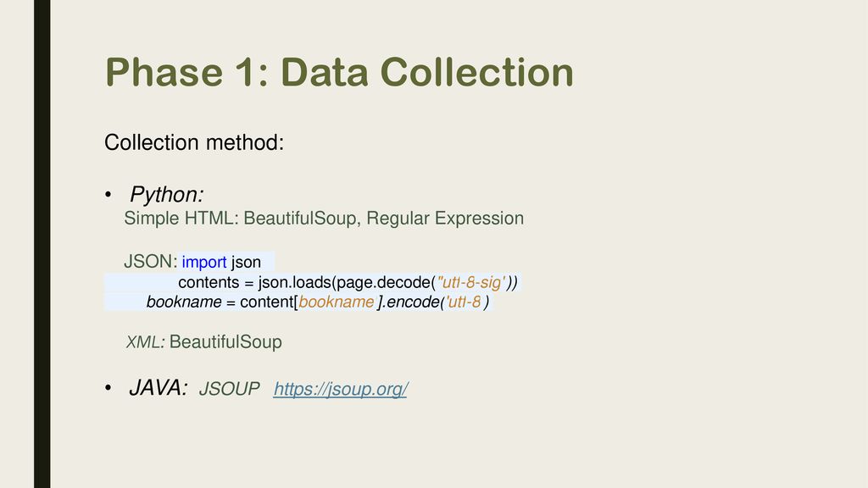Click the JSOUP label text
This screenshot has width=868, height=488.
pos(229,389)
